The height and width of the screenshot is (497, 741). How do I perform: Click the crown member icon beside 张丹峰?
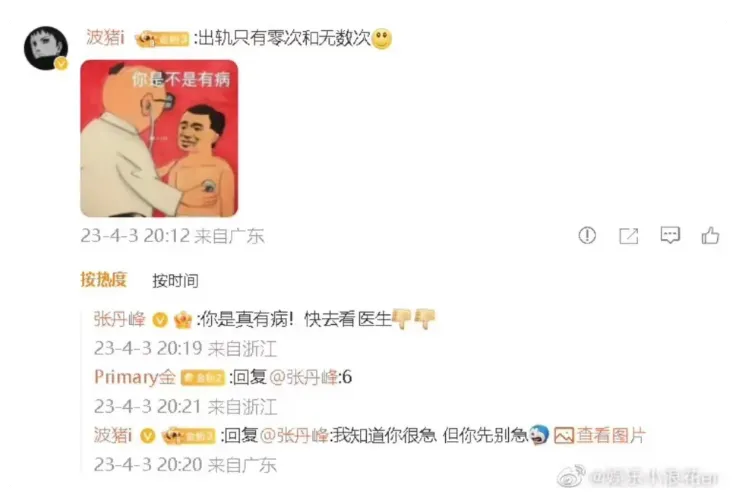pyautogui.click(x=183, y=320)
